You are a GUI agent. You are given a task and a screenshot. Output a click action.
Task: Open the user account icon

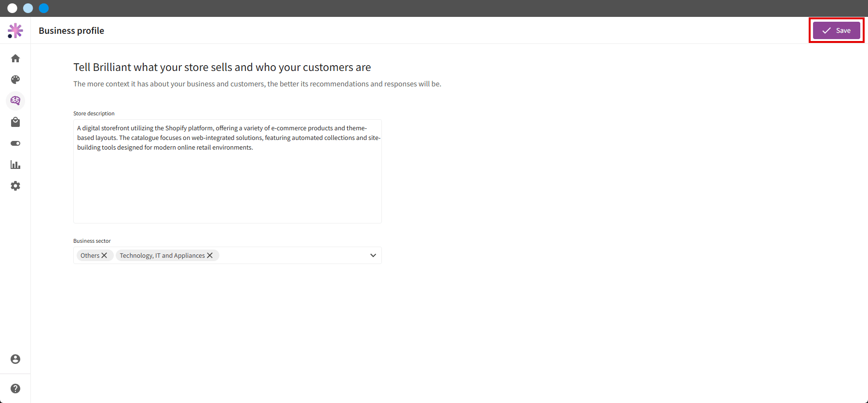(15, 359)
